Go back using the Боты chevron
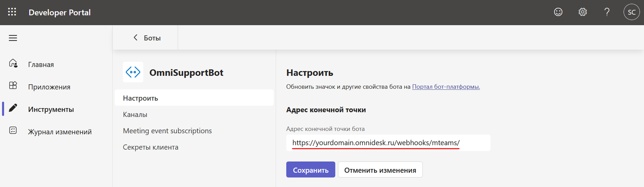644x187 pixels. click(135, 37)
